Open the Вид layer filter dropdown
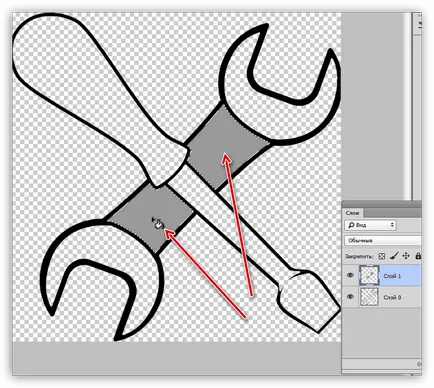The height and width of the screenshot is (388, 434). (x=370, y=225)
